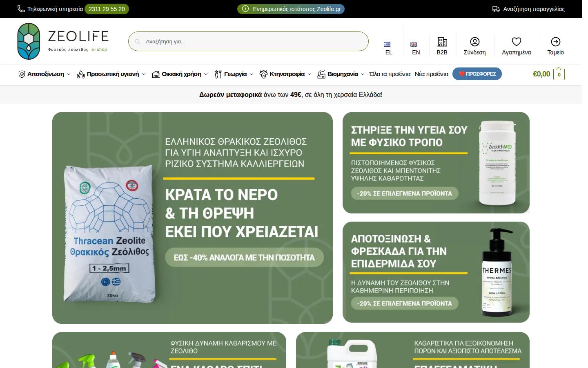Viewport: 588px width, 368px height.
Task: Click -20% button in Thermes lotion banner
Action: click(x=404, y=303)
